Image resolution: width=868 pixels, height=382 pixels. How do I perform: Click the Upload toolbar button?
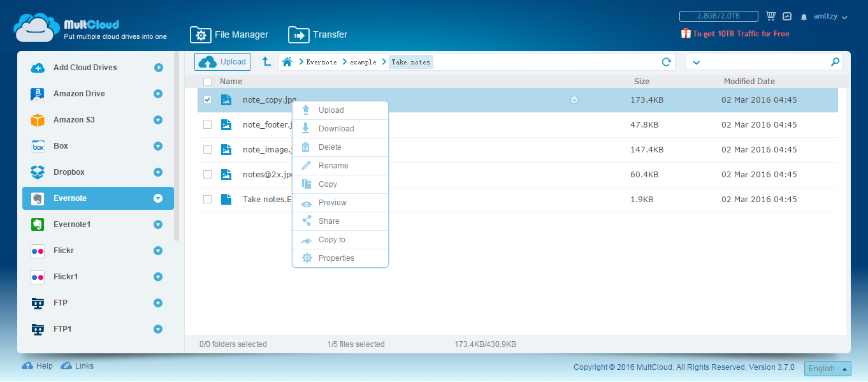pyautogui.click(x=222, y=62)
